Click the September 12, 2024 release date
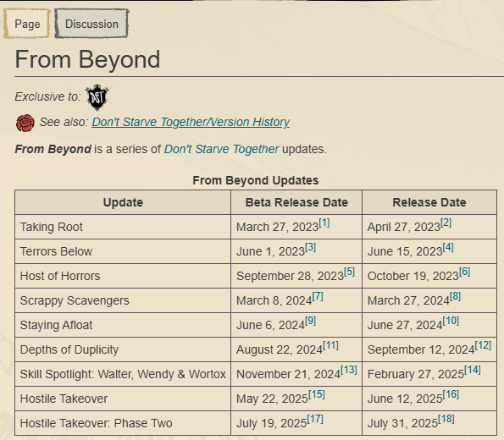The width and height of the screenshot is (504, 440). 421,349
